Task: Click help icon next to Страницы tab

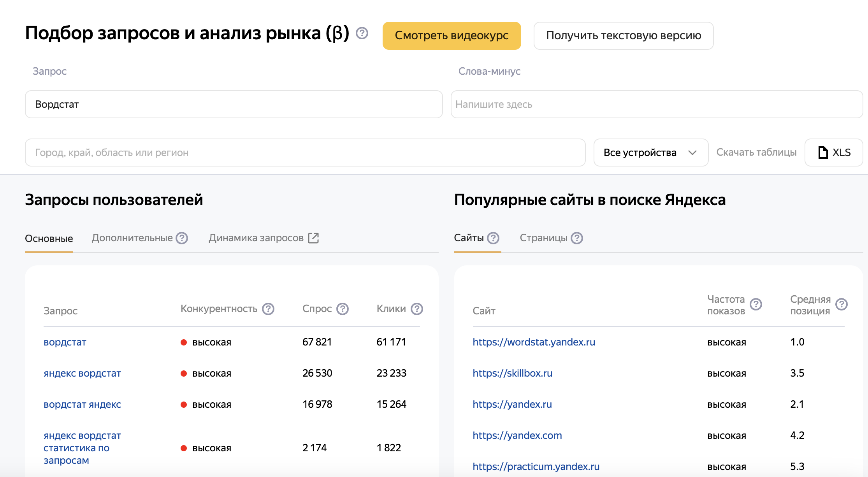Action: point(577,238)
